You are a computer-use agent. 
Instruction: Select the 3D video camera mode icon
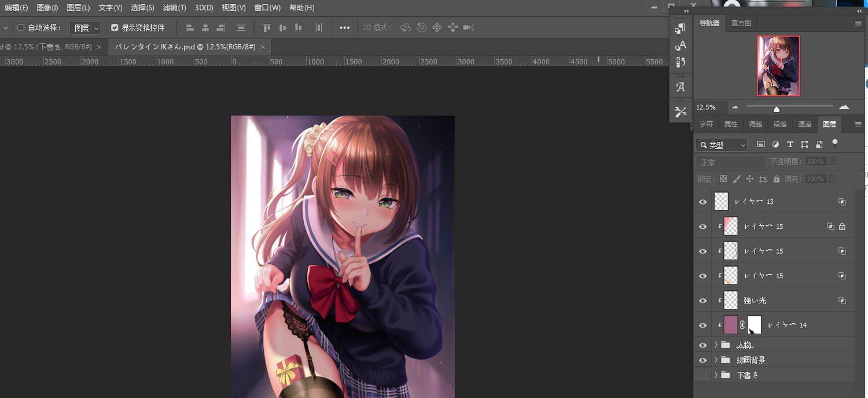pyautogui.click(x=468, y=28)
